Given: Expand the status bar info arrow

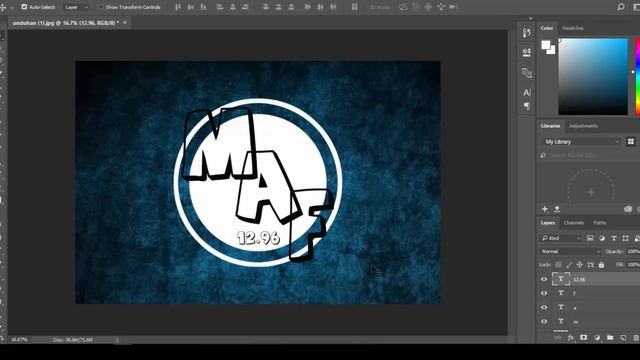Looking at the screenshot, I should (x=117, y=340).
